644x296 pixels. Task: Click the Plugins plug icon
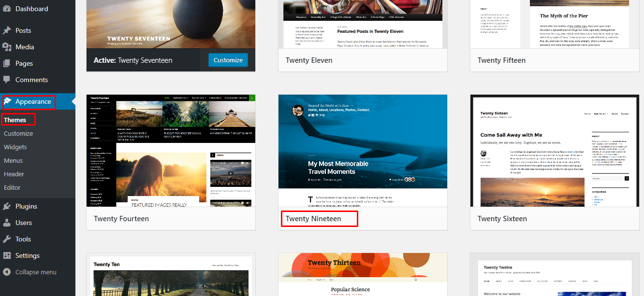7,206
